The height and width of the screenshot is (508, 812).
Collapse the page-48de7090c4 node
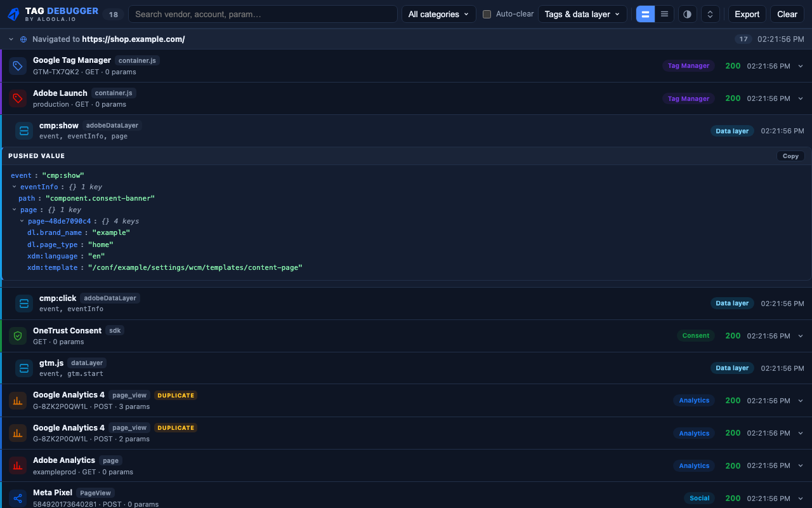pyautogui.click(x=22, y=221)
